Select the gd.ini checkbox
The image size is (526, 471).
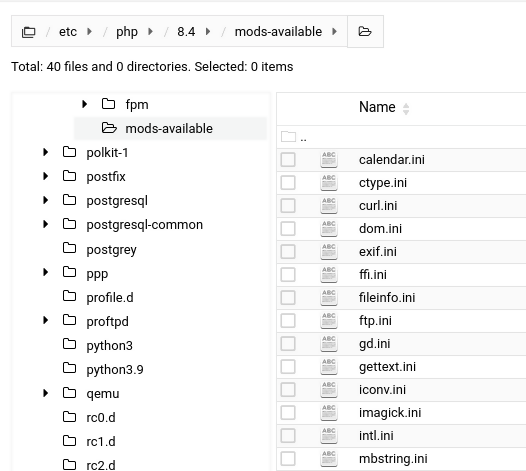click(288, 344)
